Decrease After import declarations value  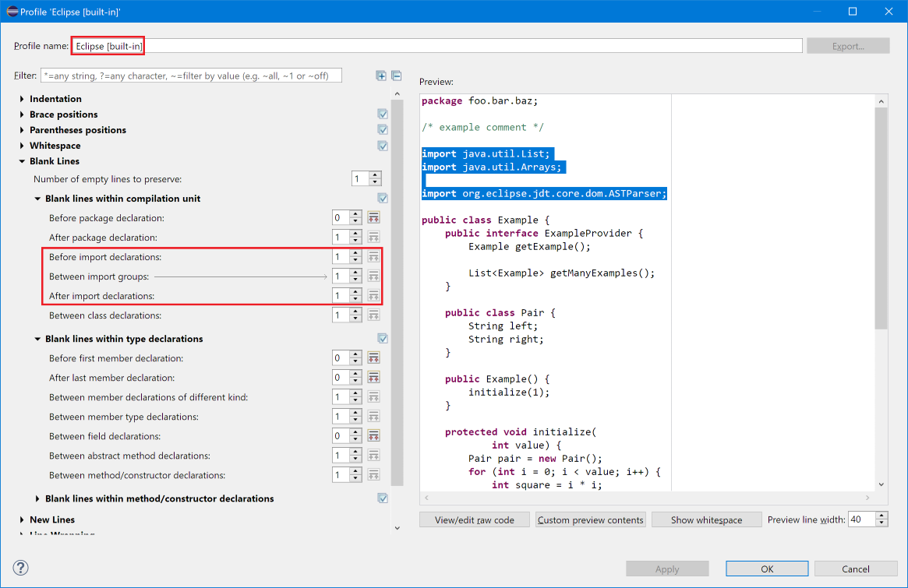[x=356, y=300]
